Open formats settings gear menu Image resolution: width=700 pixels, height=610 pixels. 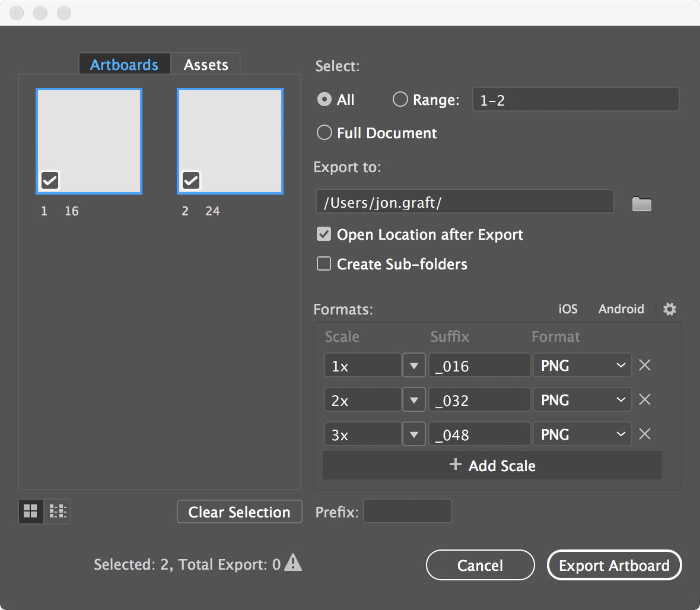[670, 309]
